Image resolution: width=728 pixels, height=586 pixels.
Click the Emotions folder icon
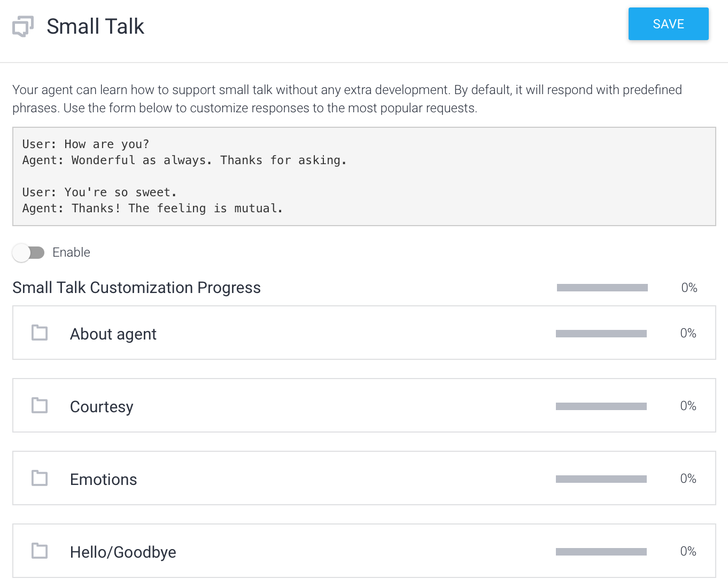pos(40,478)
